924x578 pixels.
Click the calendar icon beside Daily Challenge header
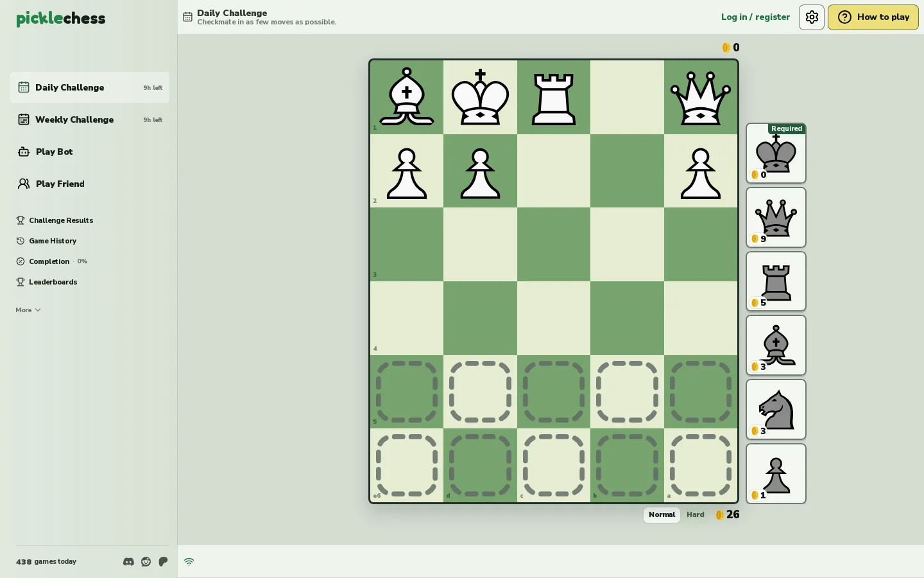[187, 17]
